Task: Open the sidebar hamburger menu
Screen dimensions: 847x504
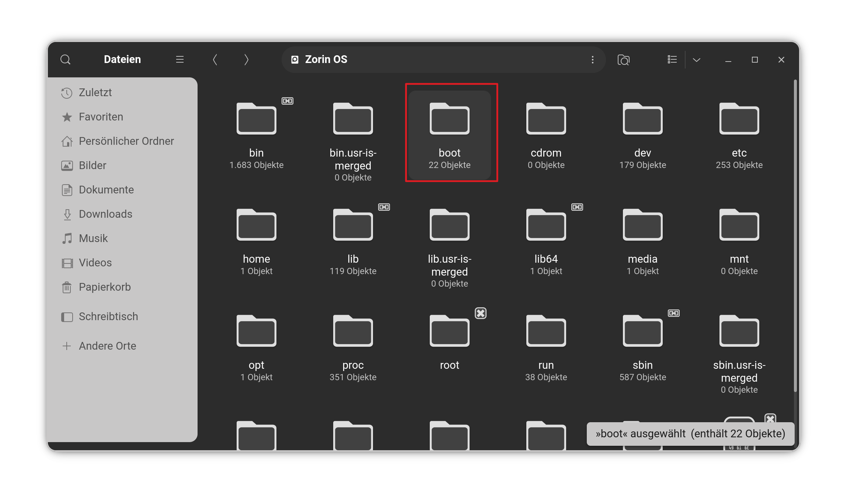Action: pos(180,60)
